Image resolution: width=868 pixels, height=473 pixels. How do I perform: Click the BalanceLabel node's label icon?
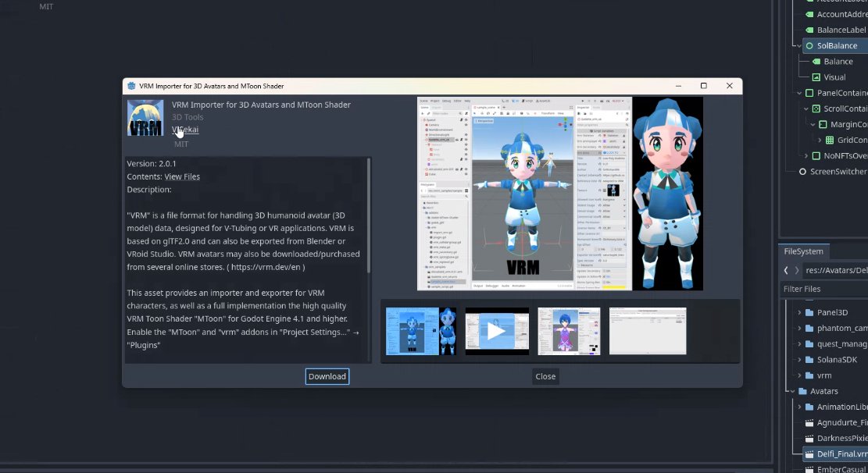tap(809, 30)
